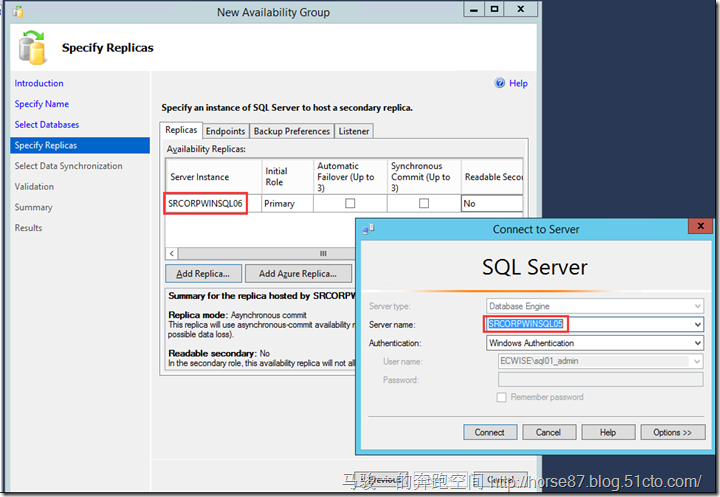Maximize the New Availability Group window

(495, 9)
